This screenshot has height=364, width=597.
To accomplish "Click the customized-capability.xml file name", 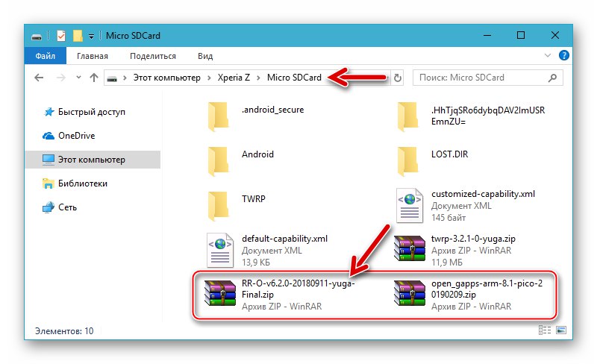I will click(x=483, y=194).
